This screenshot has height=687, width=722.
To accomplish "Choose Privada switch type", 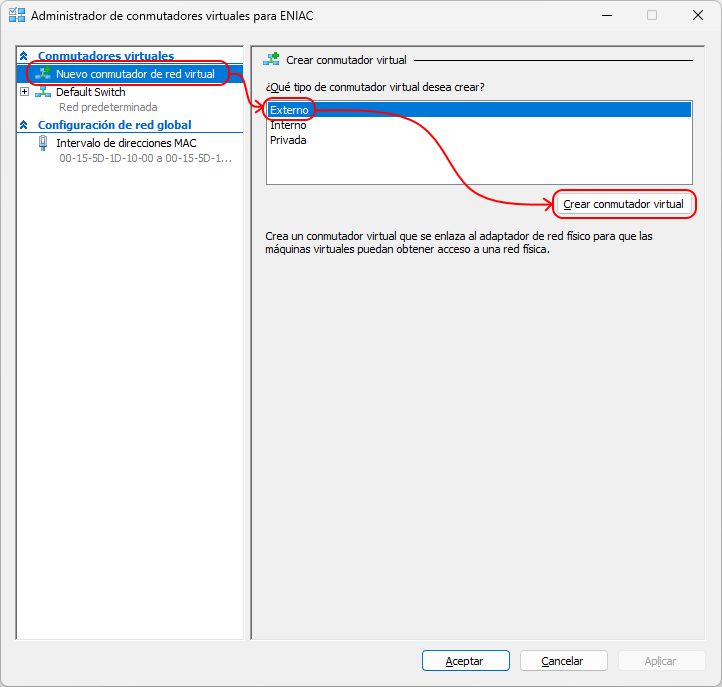I will pyautogui.click(x=479, y=140).
